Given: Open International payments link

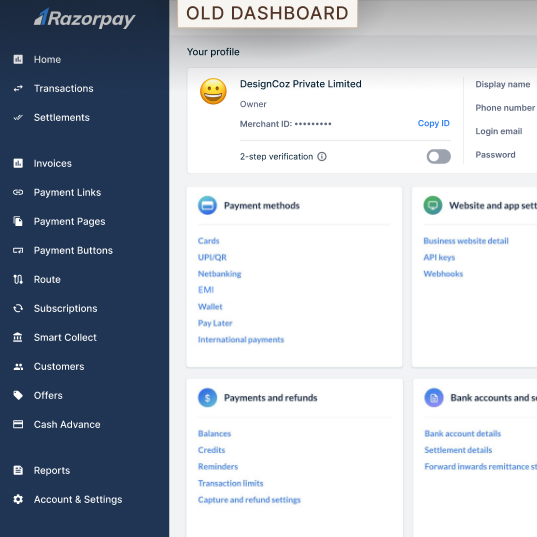Looking at the screenshot, I should point(241,339).
